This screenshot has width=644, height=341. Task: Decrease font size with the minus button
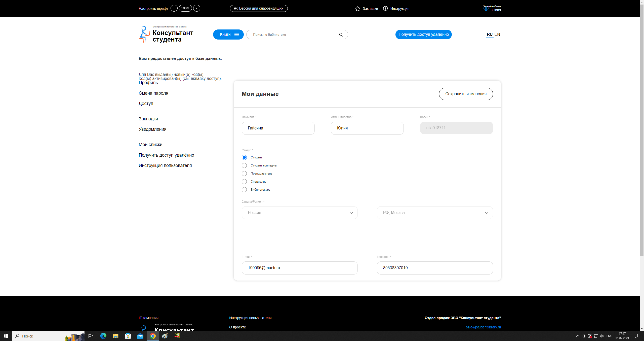196,8
